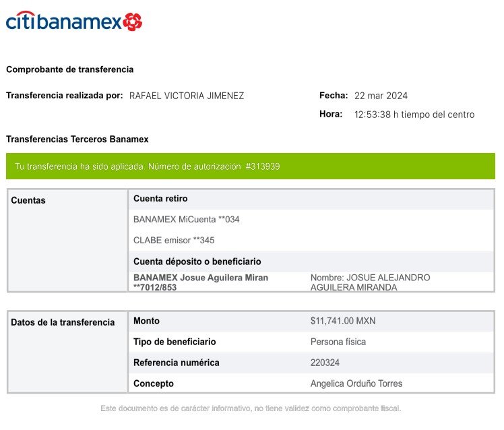Viewport: 504px width, 430px height.
Task: Click Persona física beneficiary type value
Action: [338, 342]
